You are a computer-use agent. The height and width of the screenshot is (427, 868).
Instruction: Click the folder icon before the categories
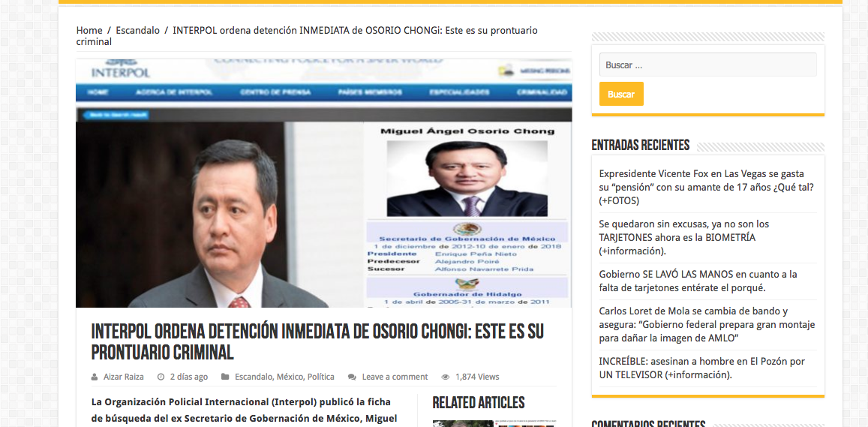[225, 377]
